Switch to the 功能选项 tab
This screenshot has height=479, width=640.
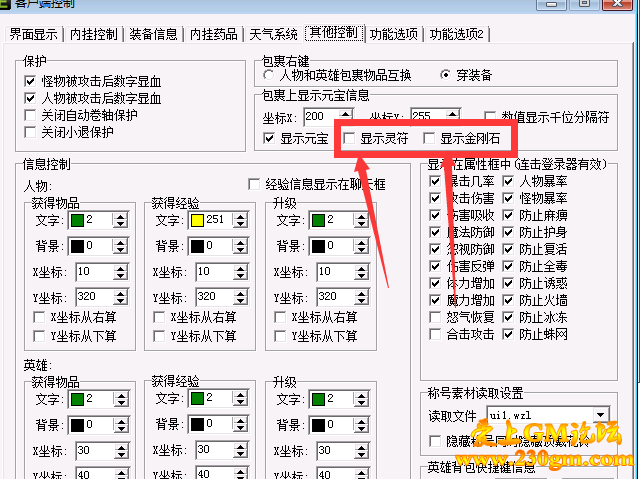tap(393, 34)
